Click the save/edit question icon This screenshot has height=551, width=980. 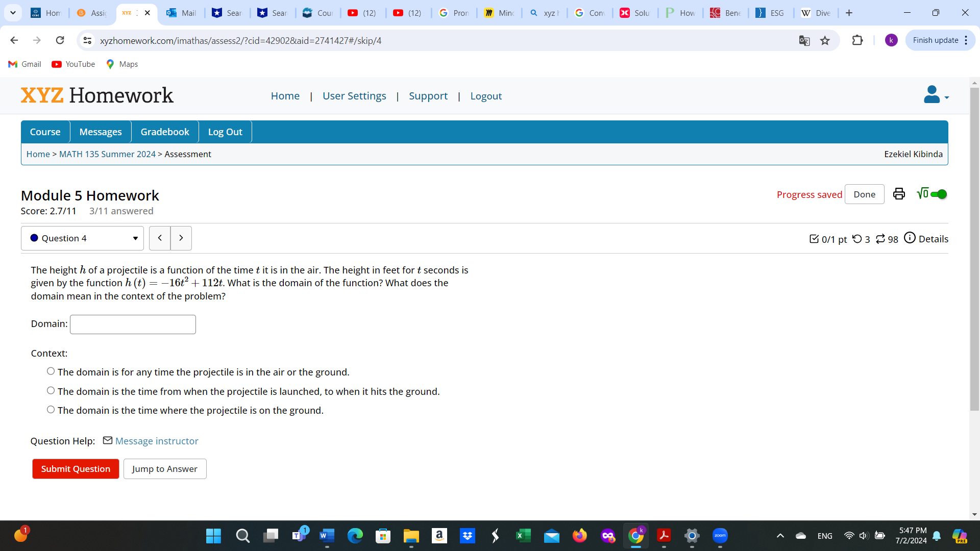(x=816, y=238)
